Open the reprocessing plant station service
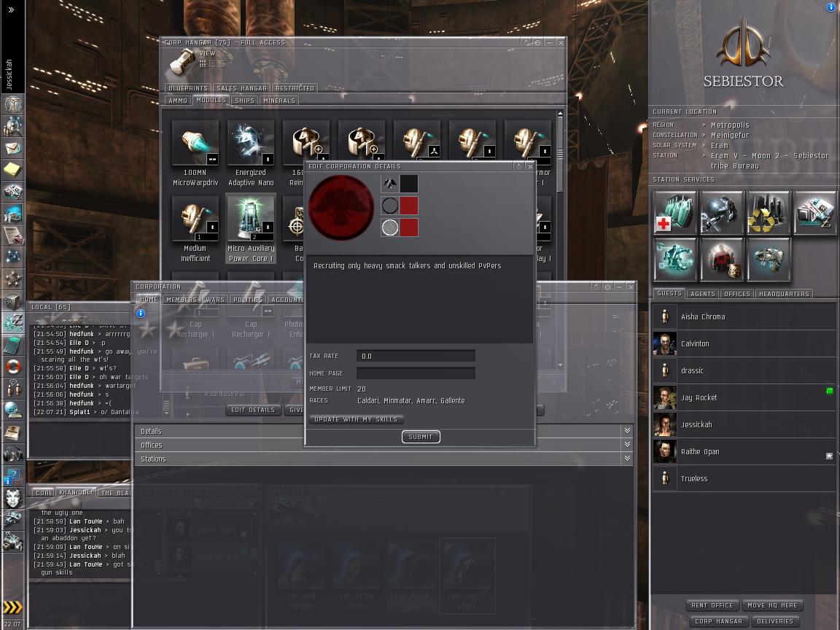The width and height of the screenshot is (840, 630). point(769,213)
